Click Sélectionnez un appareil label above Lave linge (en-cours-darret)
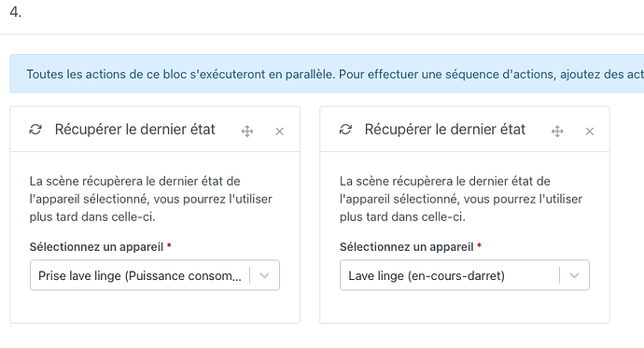This screenshot has height=348, width=644. tap(407, 246)
